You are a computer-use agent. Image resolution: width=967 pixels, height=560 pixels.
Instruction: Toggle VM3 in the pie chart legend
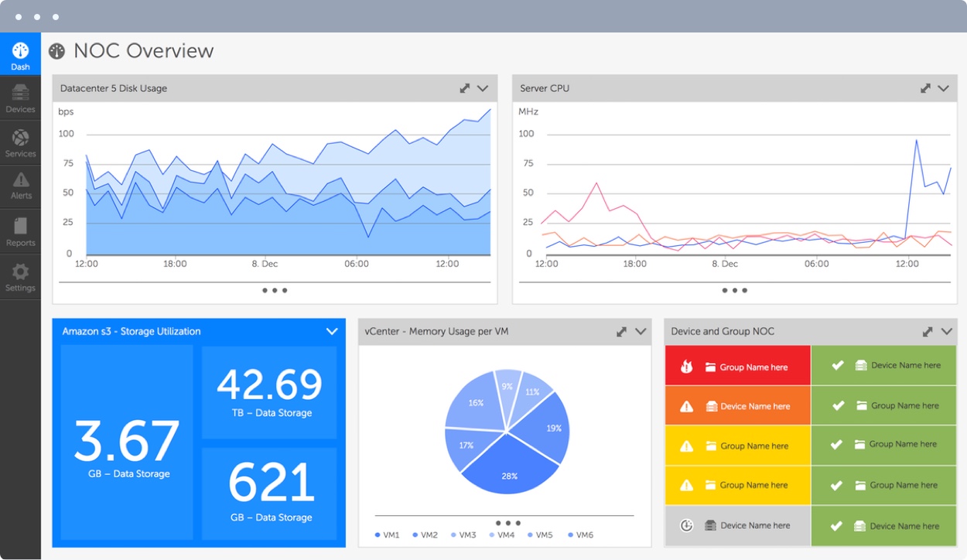click(463, 534)
